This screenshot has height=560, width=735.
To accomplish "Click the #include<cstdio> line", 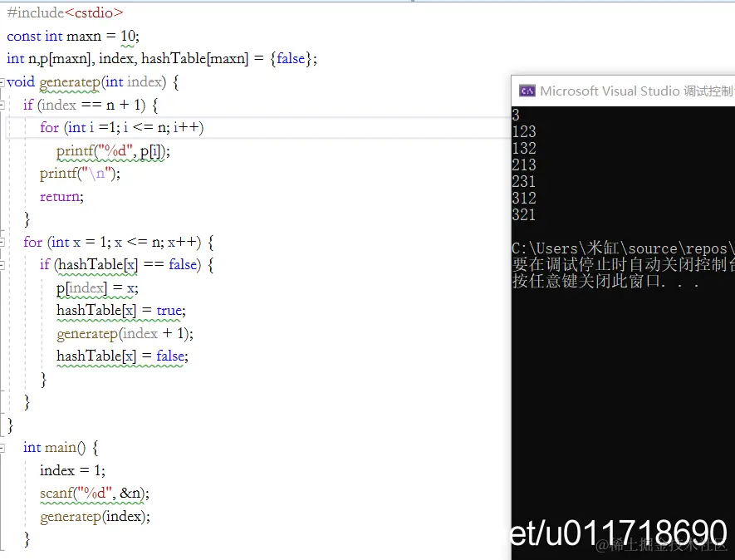I will [65, 12].
